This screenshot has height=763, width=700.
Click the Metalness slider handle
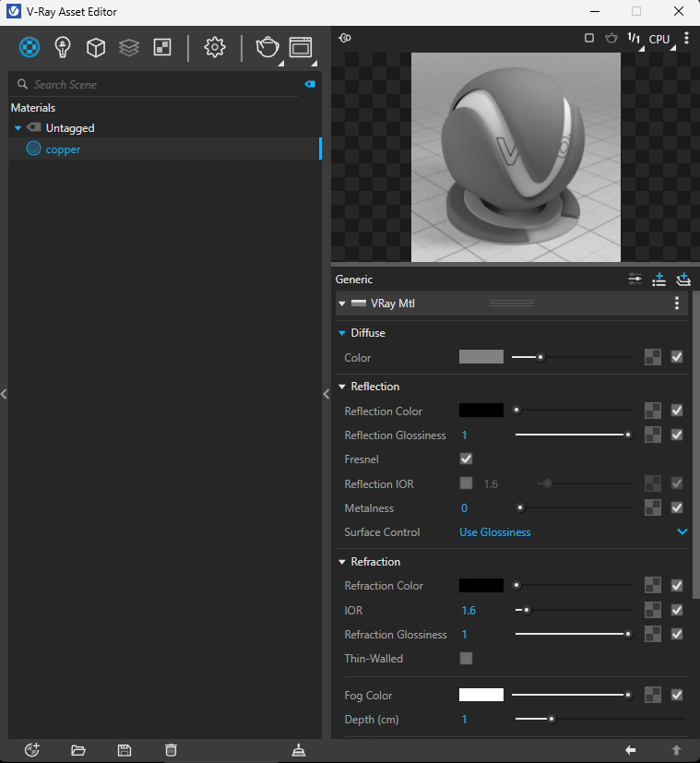coord(520,508)
